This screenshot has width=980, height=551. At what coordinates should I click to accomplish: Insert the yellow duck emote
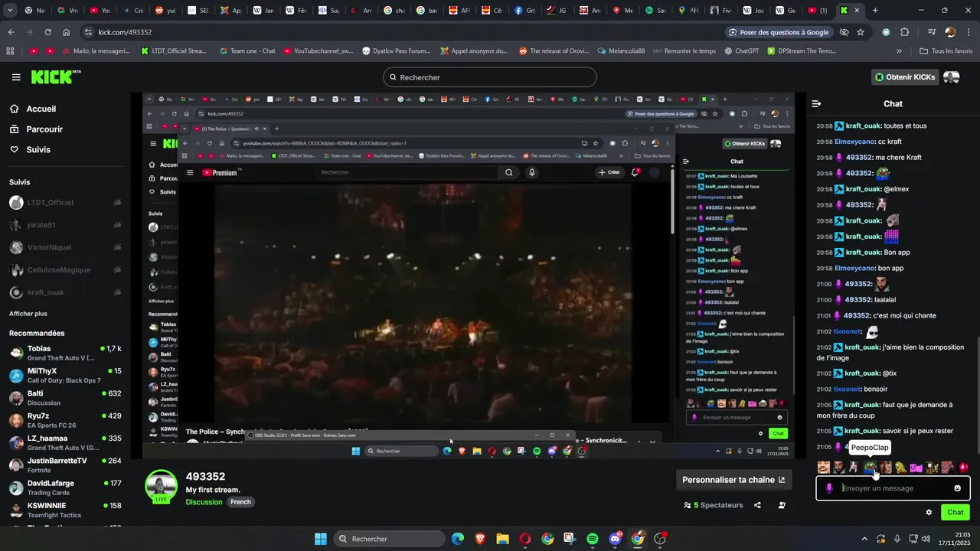(x=901, y=467)
